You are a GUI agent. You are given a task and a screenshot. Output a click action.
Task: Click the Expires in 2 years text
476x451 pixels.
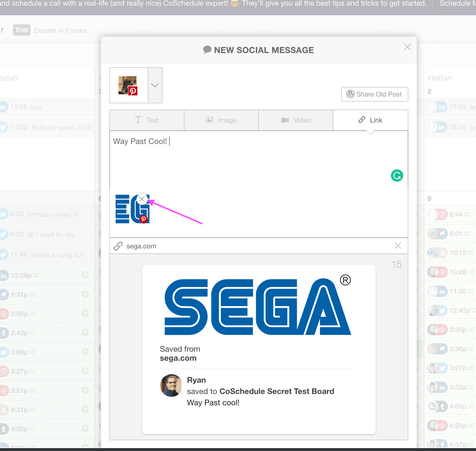click(60, 30)
